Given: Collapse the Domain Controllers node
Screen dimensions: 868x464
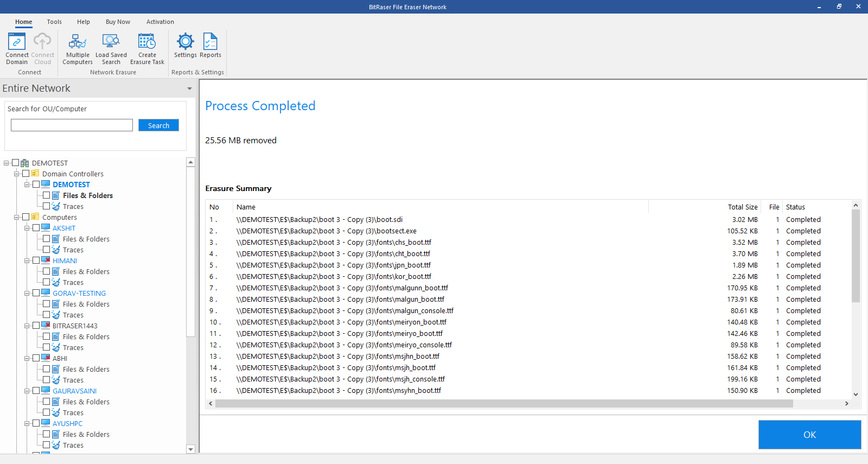Looking at the screenshot, I should 17,174.
